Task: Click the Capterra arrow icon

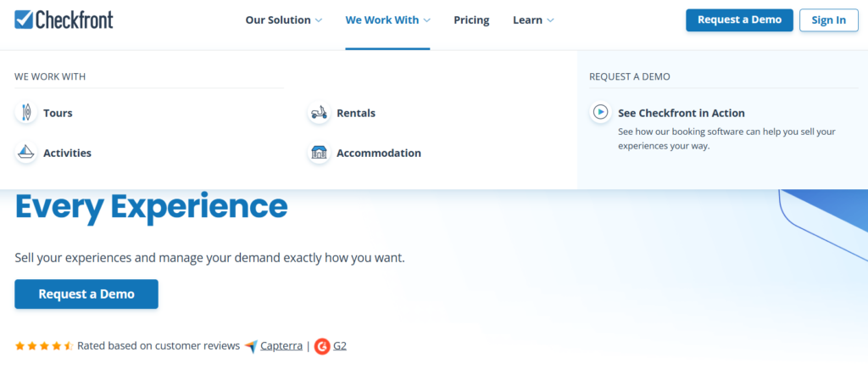Action: click(251, 346)
